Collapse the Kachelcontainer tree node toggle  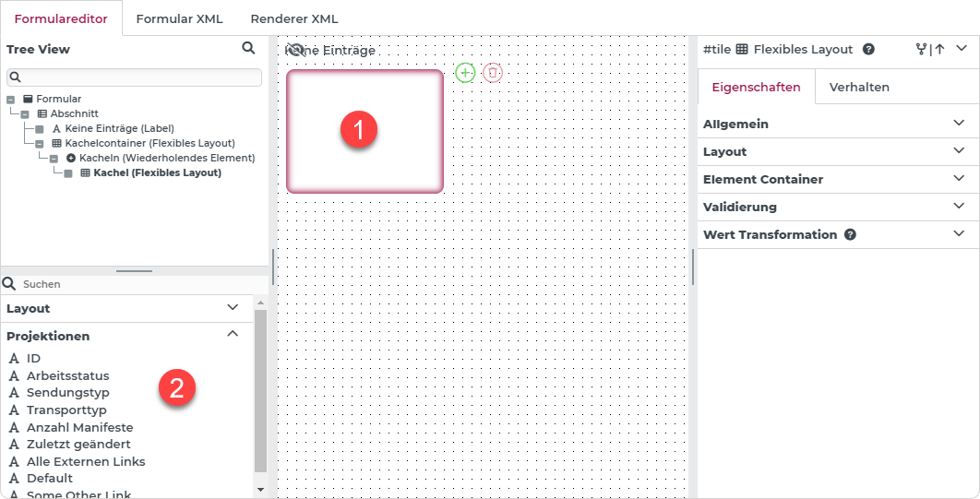click(x=40, y=144)
